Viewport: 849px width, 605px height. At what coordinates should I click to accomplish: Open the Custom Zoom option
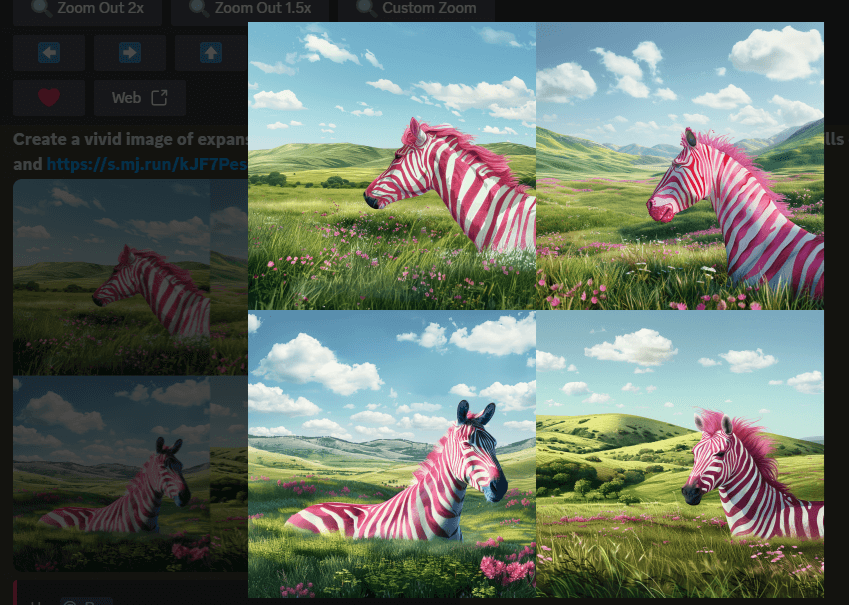[x=416, y=10]
